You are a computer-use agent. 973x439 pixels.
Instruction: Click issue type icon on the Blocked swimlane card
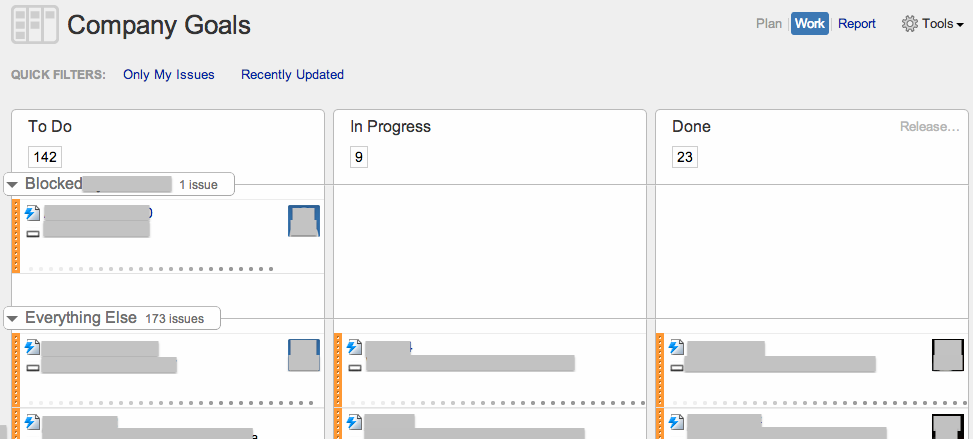[x=32, y=213]
